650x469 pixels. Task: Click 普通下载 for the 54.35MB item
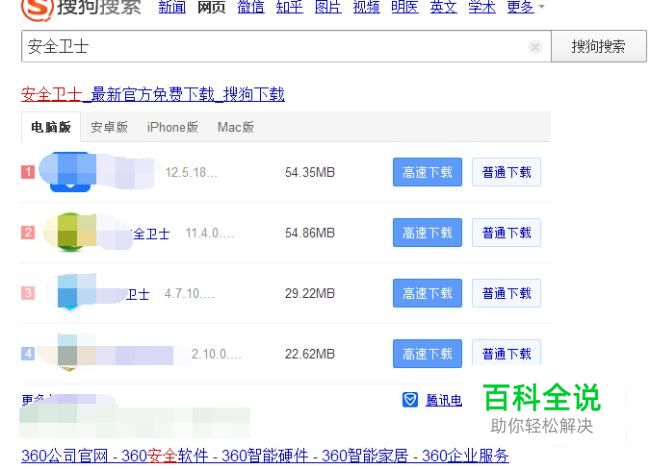click(507, 172)
